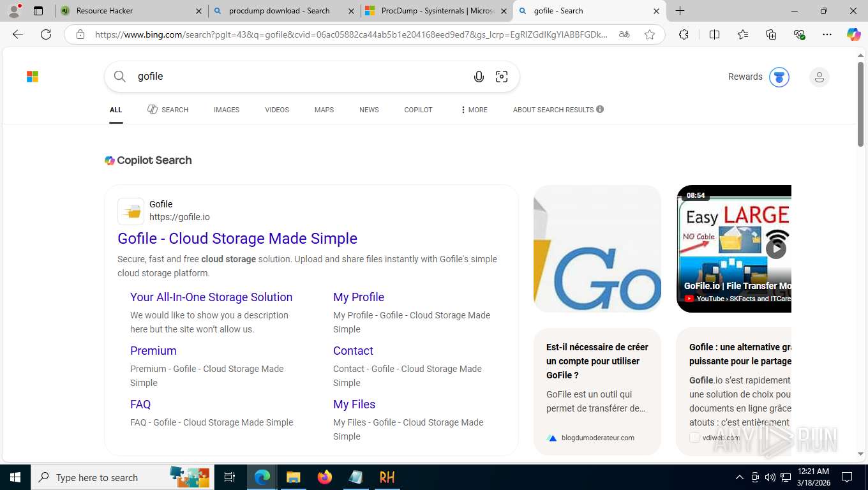This screenshot has height=490, width=868.
Task: Open About Search Results link
Action: point(553,110)
